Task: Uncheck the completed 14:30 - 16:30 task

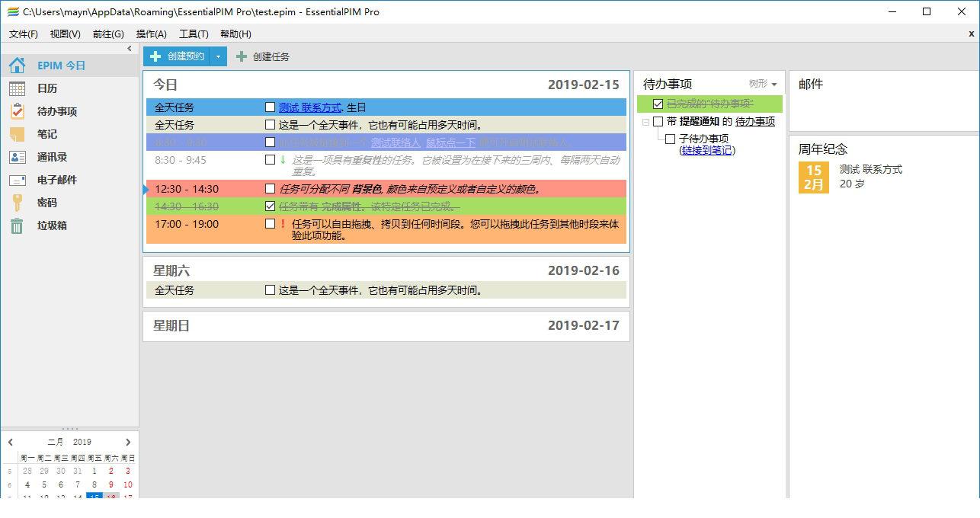Action: [x=270, y=206]
